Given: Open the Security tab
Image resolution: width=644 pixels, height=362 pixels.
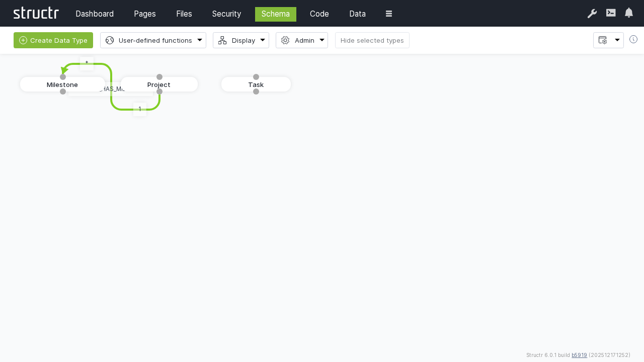Looking at the screenshot, I should 226,14.
